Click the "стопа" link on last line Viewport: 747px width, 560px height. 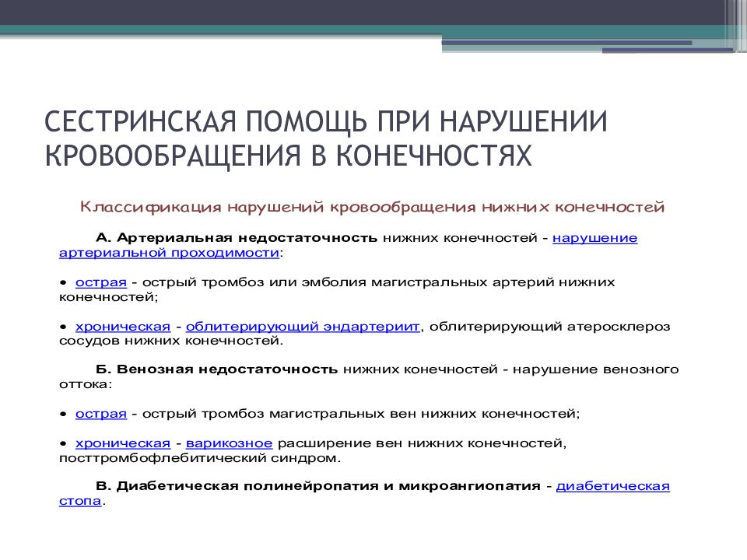point(80,502)
